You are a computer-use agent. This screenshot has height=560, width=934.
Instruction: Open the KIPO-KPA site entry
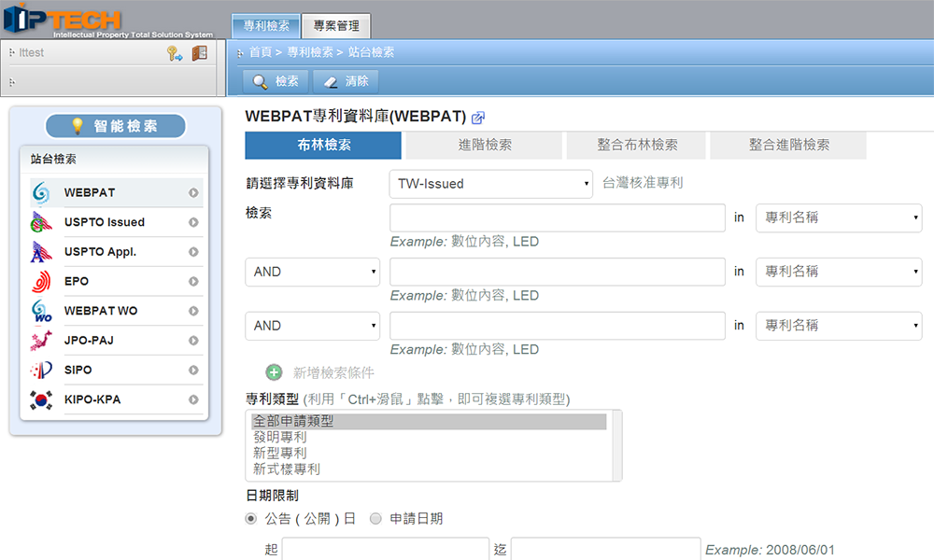tap(117, 399)
